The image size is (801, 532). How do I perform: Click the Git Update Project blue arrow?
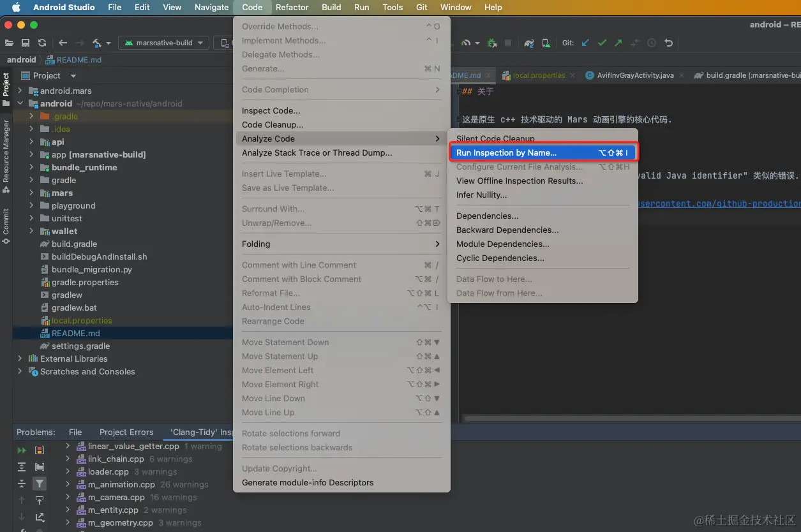(x=585, y=43)
